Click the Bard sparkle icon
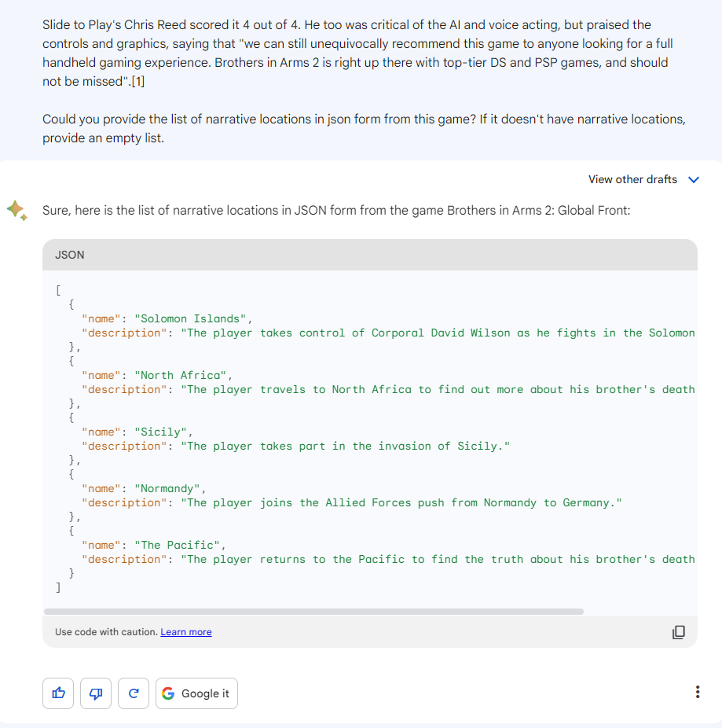Viewport: 722px width, 728px height. pyautogui.click(x=17, y=211)
